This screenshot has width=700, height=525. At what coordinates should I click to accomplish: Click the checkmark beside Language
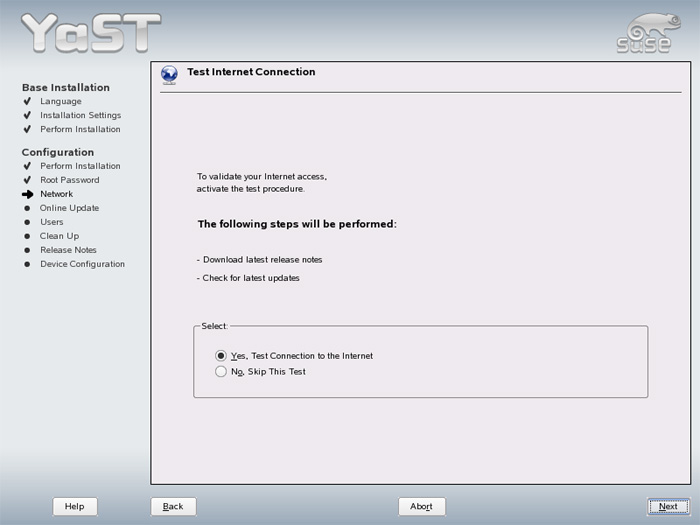tap(27, 101)
